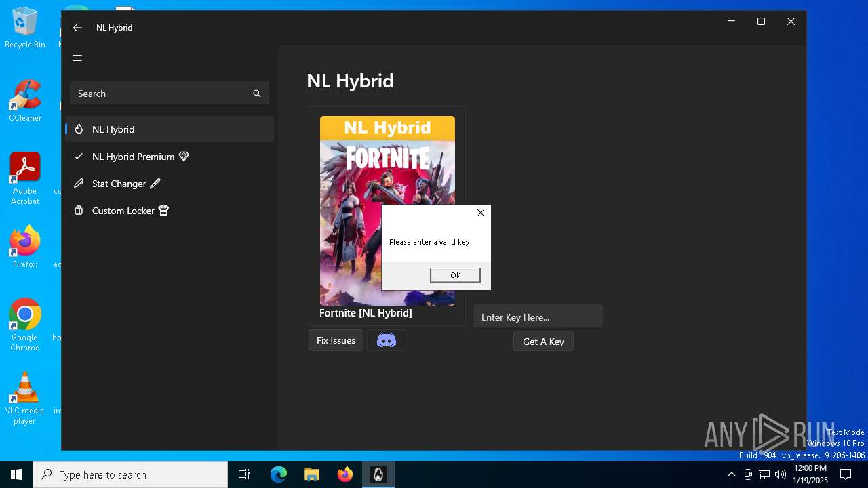This screenshot has height=488, width=868.
Task: Show hidden system tray icons
Action: point(731,474)
